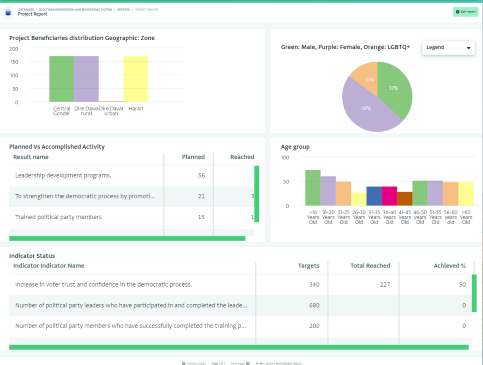This screenshot has height=365, width=483.
Task: Select the 'Increase in voter trust' indicator row
Action: coord(240,285)
